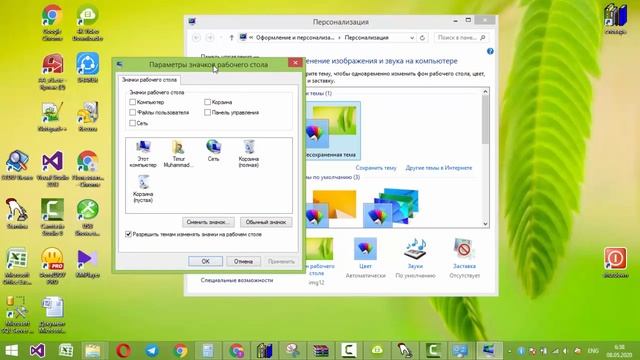Select the unsaved theme thumbnail
Image resolution: width=640 pixels, height=360 pixels.
(333, 130)
